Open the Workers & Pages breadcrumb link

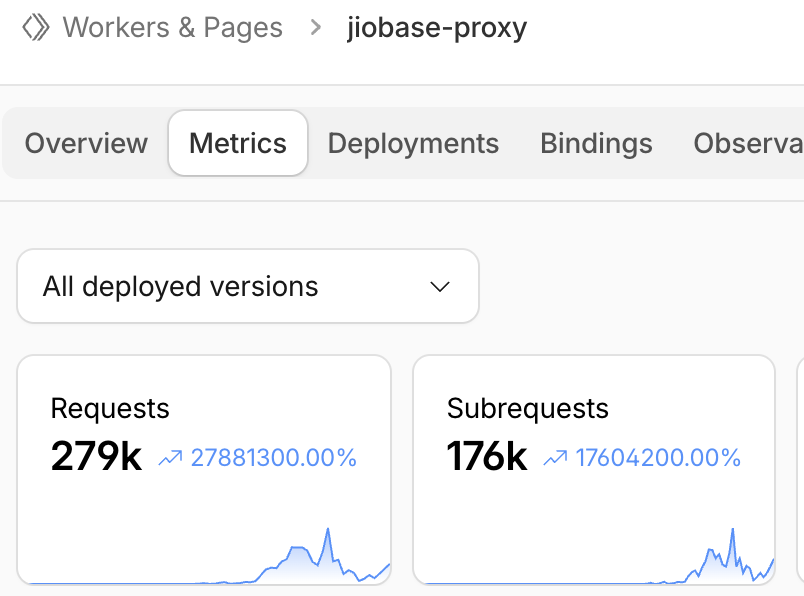pyautogui.click(x=172, y=27)
